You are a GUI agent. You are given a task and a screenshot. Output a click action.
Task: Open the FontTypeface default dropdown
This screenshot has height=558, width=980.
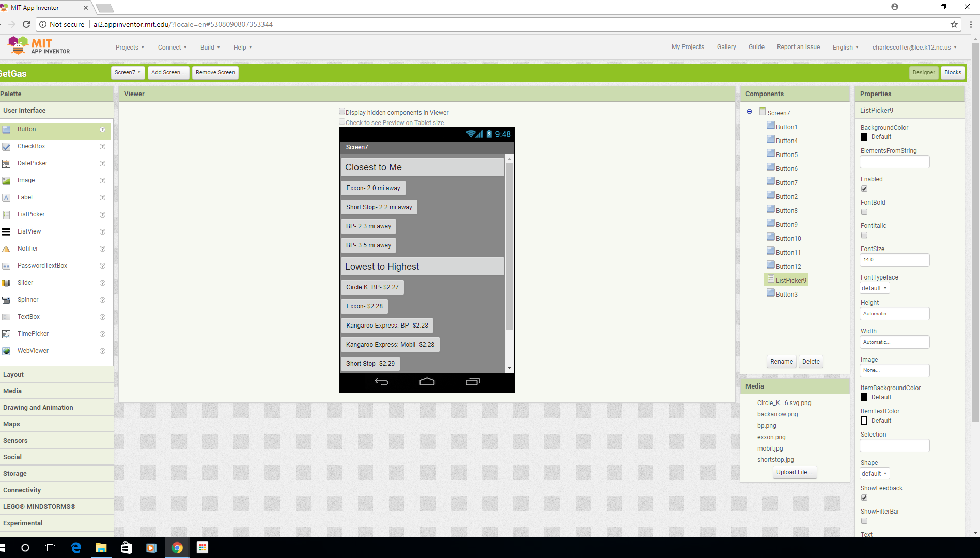coord(875,288)
